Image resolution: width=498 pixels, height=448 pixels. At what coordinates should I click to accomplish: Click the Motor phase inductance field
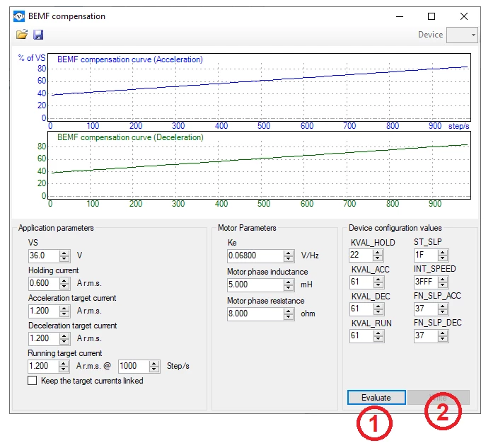click(x=255, y=285)
